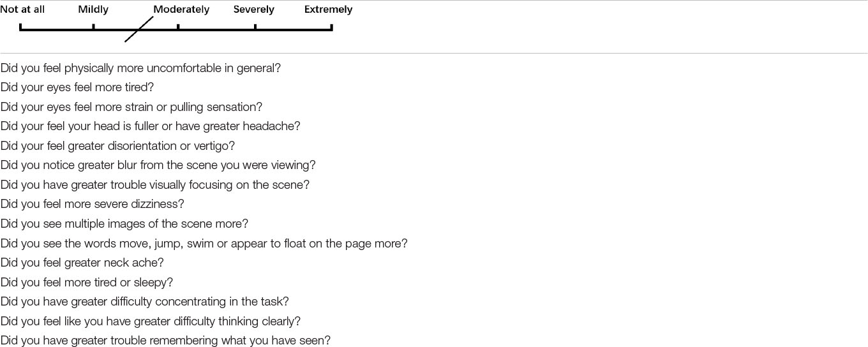
Task: Click the trouble visually focusing question
Action: (155, 185)
